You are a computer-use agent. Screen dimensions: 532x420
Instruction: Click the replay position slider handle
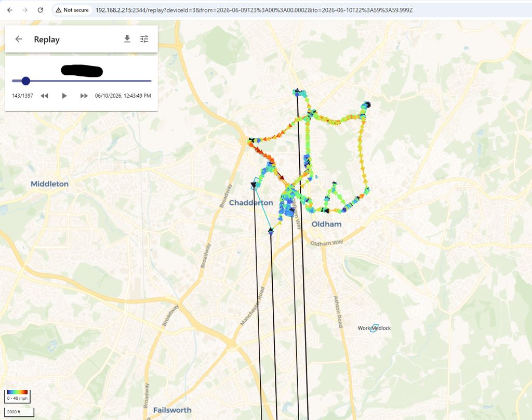tap(26, 81)
